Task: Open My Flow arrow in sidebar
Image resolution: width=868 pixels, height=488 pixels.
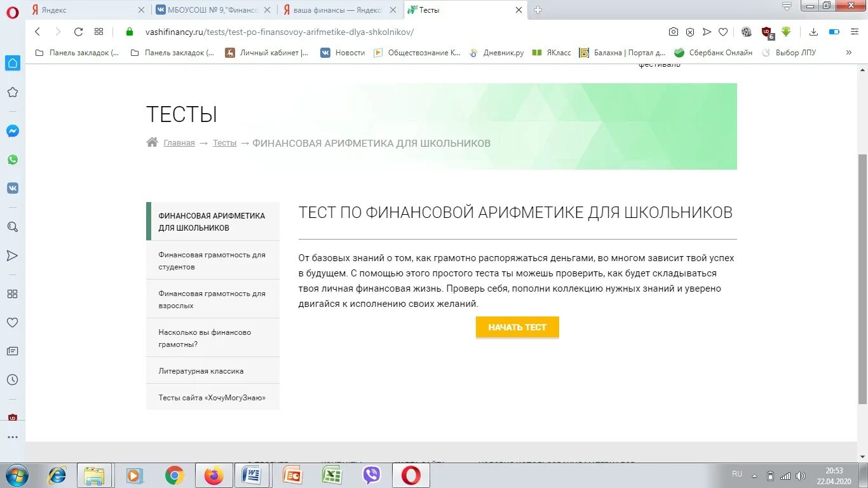Action: (x=12, y=255)
